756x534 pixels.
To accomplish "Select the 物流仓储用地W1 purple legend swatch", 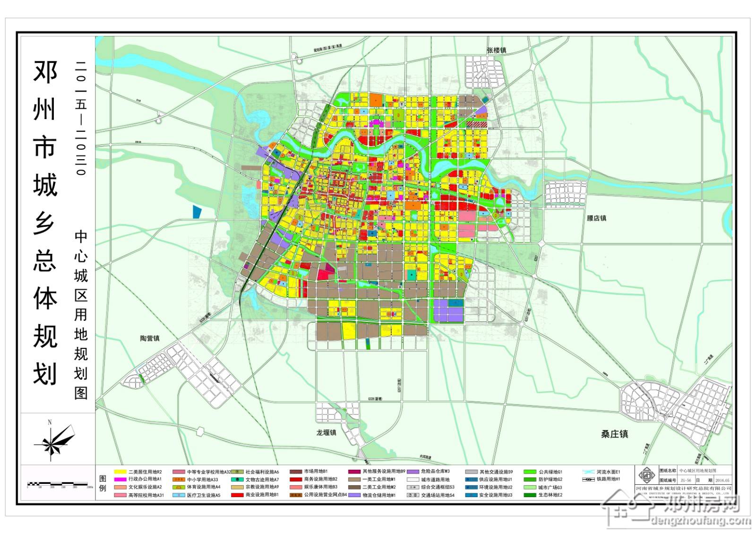I will (x=354, y=495).
